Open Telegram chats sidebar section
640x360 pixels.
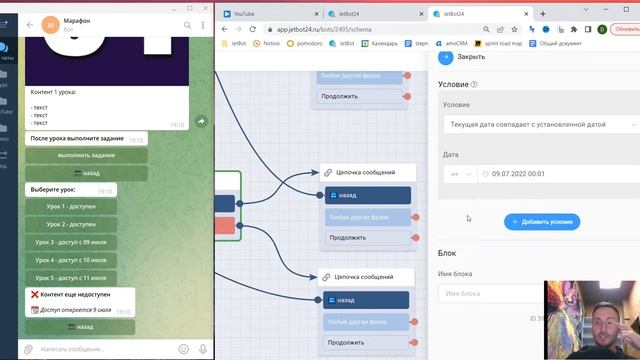coord(6,51)
